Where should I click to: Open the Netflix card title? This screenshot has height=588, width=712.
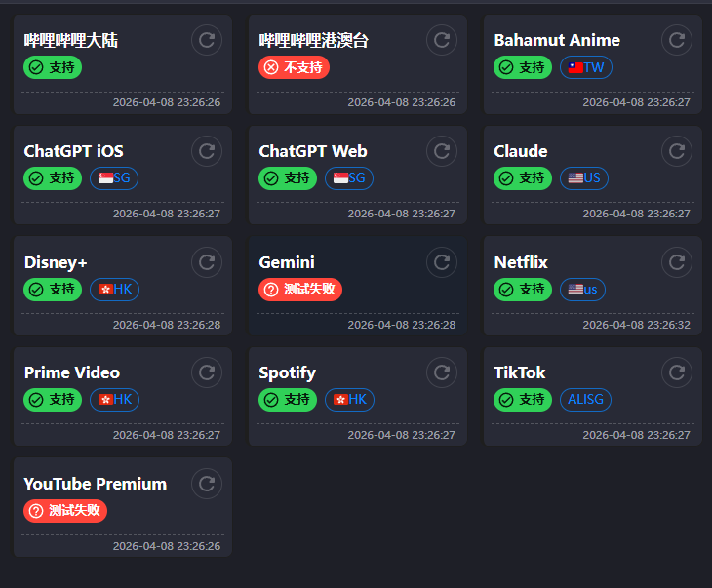tap(521, 262)
